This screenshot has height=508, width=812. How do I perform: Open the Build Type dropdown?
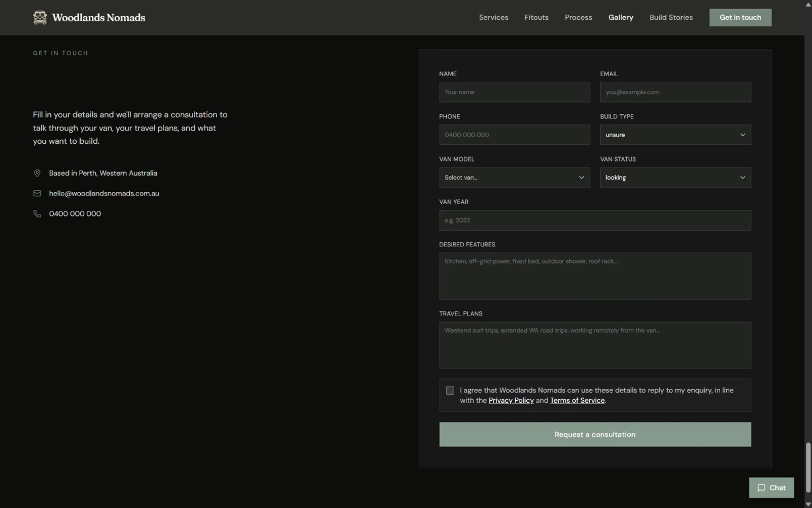(675, 135)
